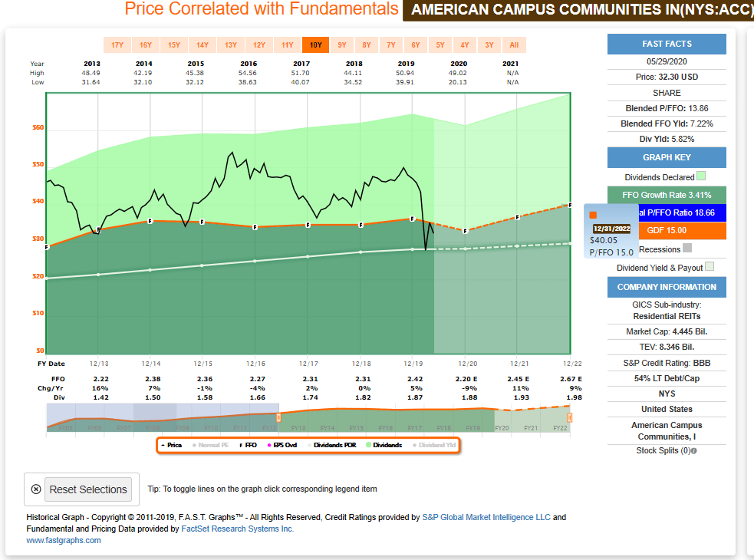
Task: Toggle the EPS Ovd legend item
Action: 282,445
